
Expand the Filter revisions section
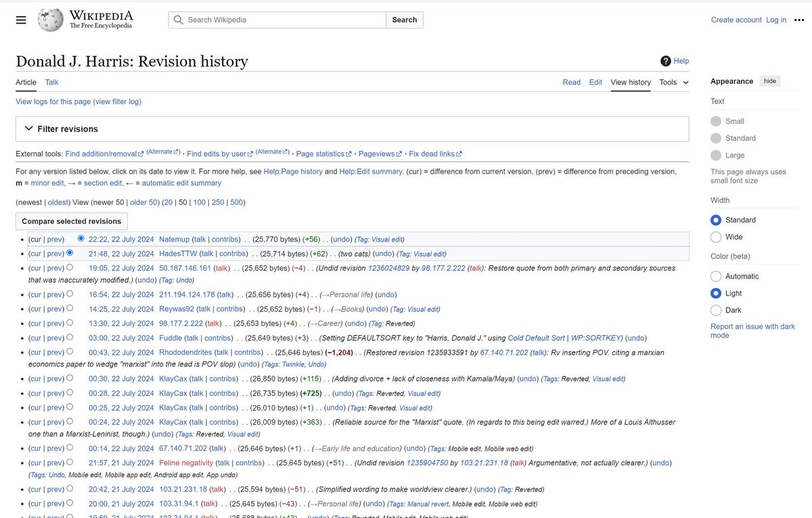click(352, 128)
